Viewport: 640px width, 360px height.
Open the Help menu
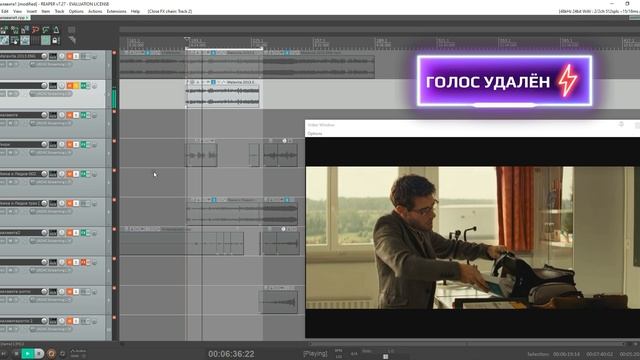135,11
